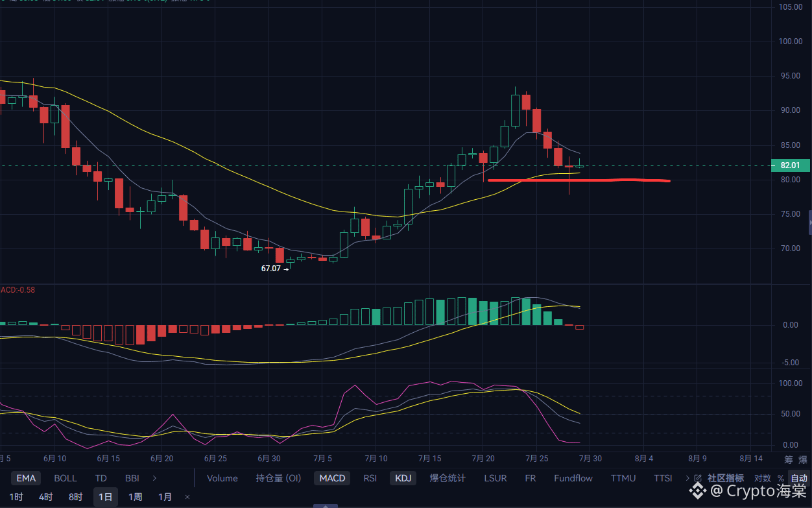Click the 7月 30 date label

click(x=590, y=458)
